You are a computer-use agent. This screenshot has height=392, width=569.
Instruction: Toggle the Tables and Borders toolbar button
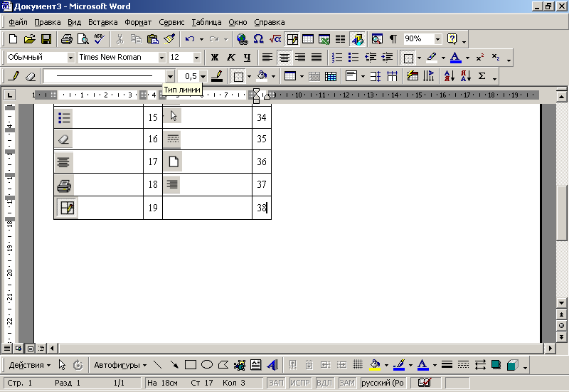point(292,39)
